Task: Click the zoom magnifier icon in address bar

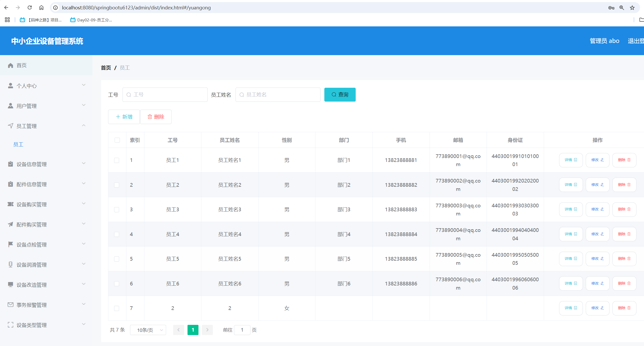Action: (x=622, y=8)
